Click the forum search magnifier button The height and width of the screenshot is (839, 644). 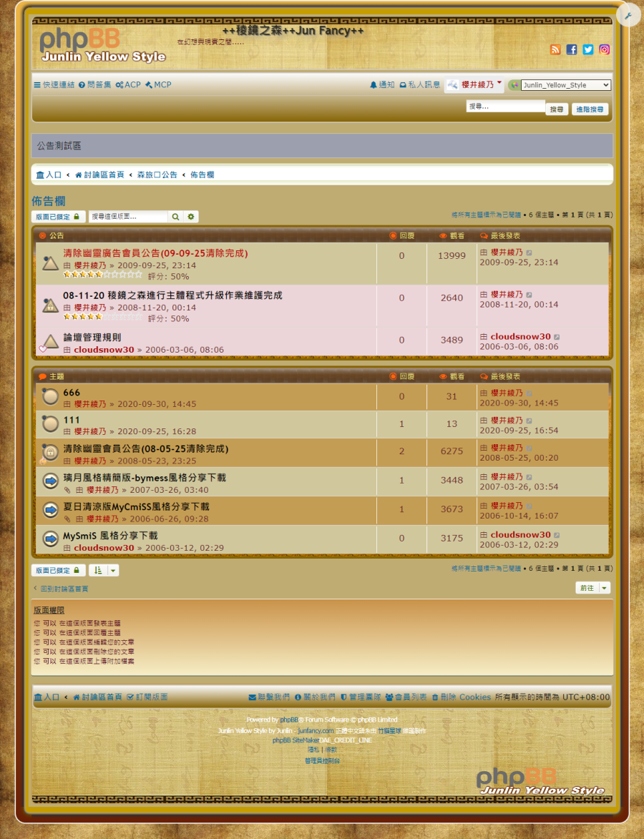pos(175,217)
